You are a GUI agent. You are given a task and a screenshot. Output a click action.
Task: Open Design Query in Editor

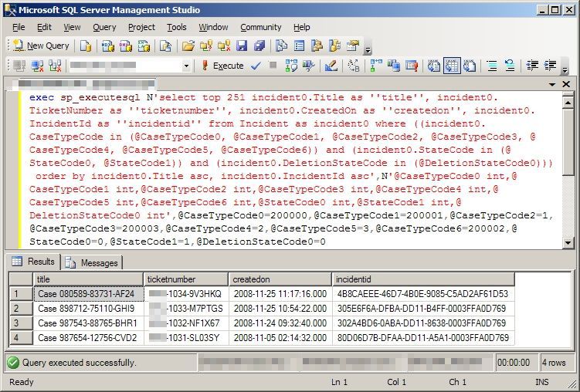click(331, 66)
